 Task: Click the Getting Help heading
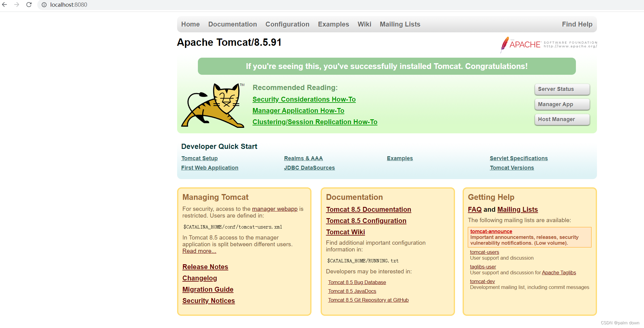(491, 197)
